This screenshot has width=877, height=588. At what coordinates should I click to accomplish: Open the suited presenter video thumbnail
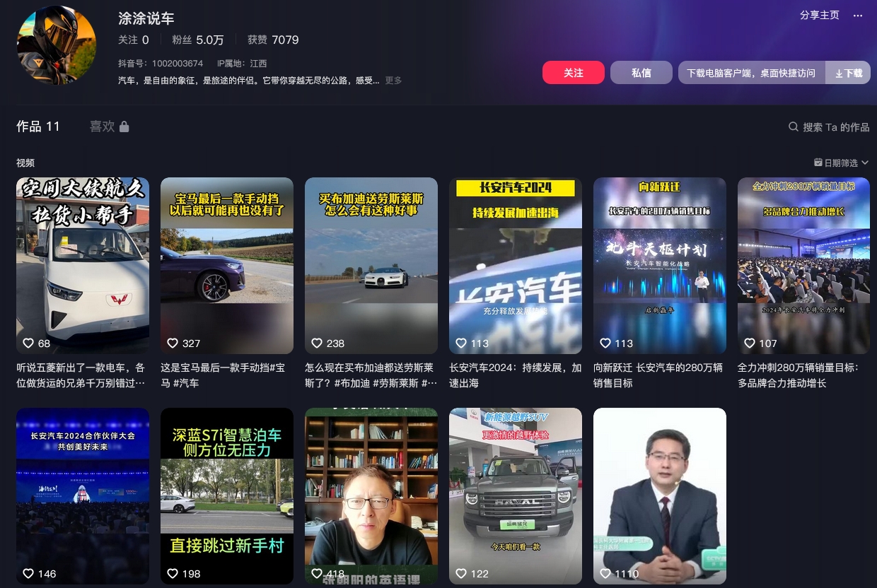click(660, 496)
